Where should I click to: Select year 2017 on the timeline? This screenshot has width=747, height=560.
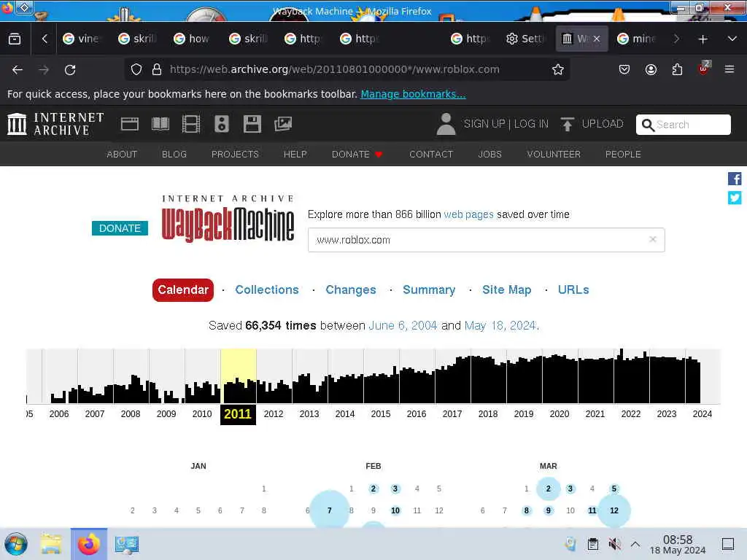pos(452,414)
